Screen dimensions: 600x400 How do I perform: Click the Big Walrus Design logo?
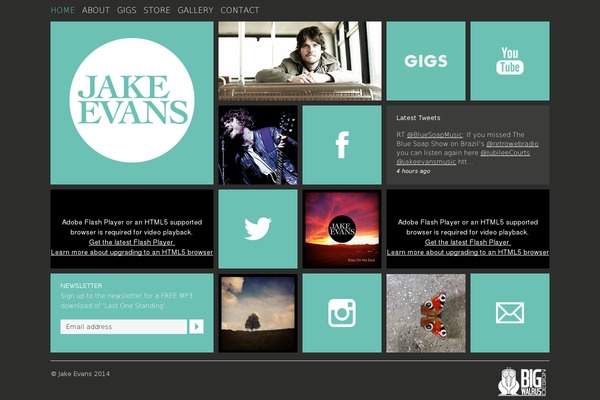click(x=522, y=382)
